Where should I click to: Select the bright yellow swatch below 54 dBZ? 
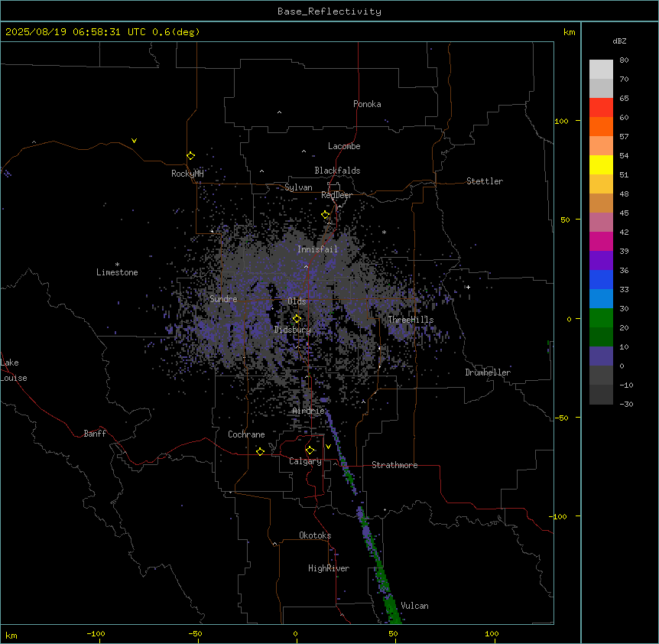pyautogui.click(x=601, y=164)
